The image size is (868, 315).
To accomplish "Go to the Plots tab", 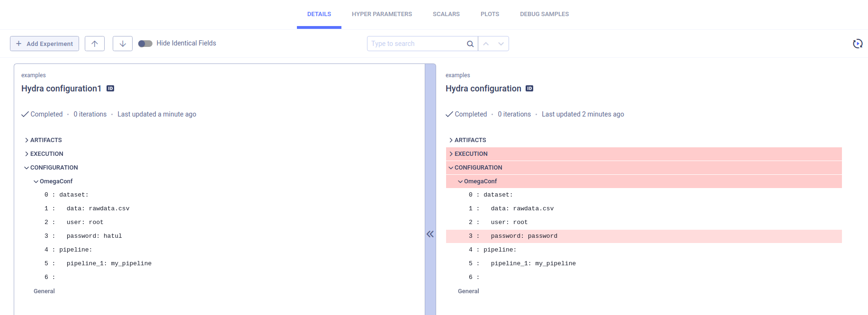I will click(x=490, y=14).
